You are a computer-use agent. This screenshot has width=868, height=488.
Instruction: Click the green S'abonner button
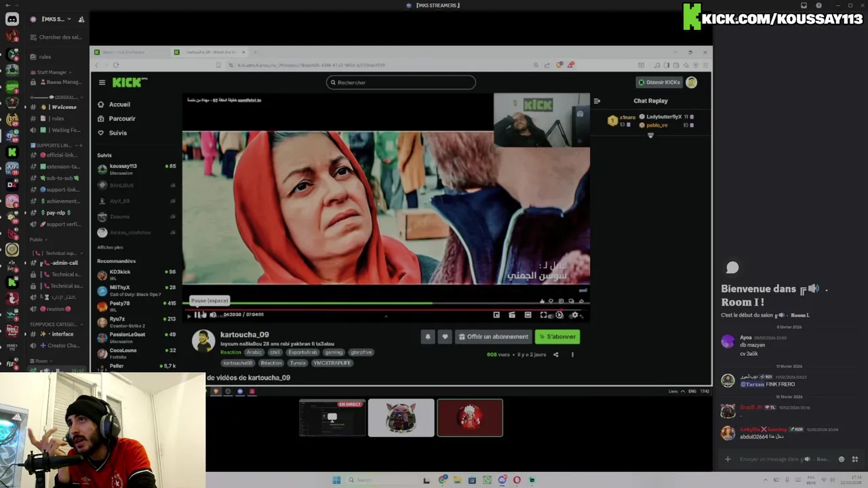pyautogui.click(x=557, y=337)
